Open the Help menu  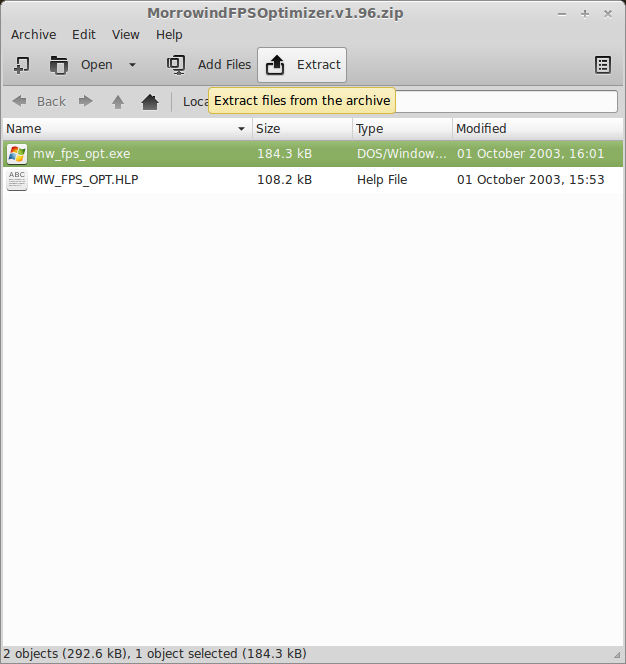[169, 34]
